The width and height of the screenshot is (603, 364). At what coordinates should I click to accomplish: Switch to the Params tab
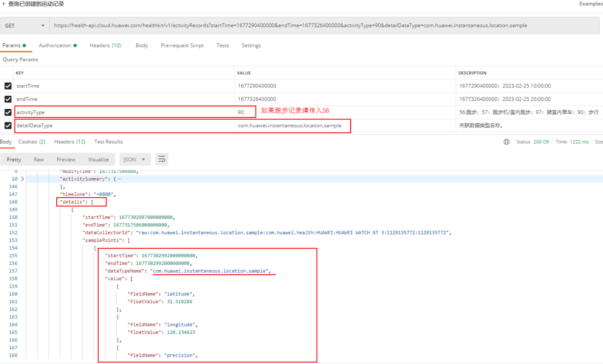(14, 46)
